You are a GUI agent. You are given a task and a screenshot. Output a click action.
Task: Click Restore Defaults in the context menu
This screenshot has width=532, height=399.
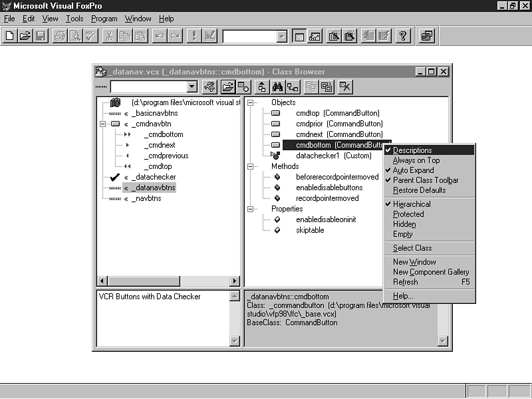point(419,190)
